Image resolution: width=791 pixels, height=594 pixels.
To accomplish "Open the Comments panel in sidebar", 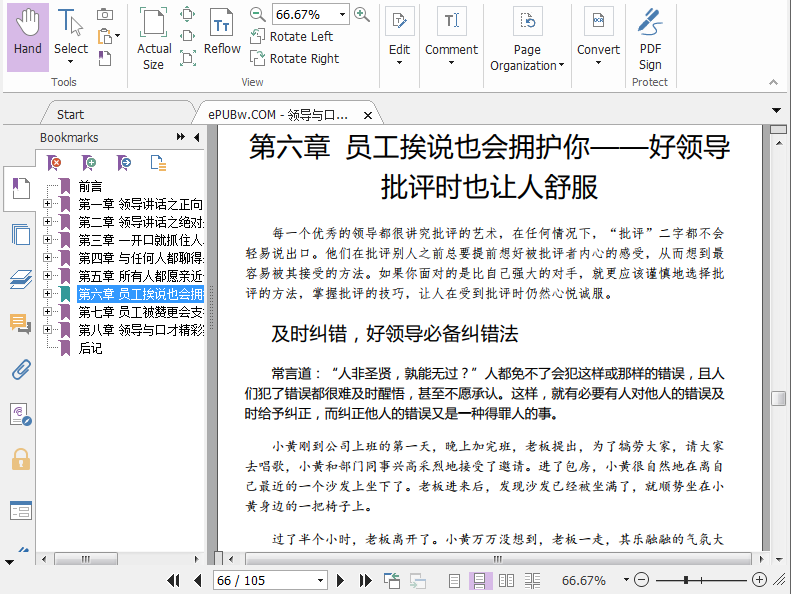I will click(x=20, y=324).
